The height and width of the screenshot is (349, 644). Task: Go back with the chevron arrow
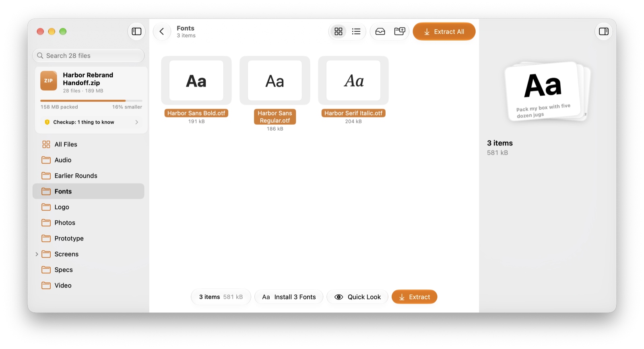pos(162,31)
